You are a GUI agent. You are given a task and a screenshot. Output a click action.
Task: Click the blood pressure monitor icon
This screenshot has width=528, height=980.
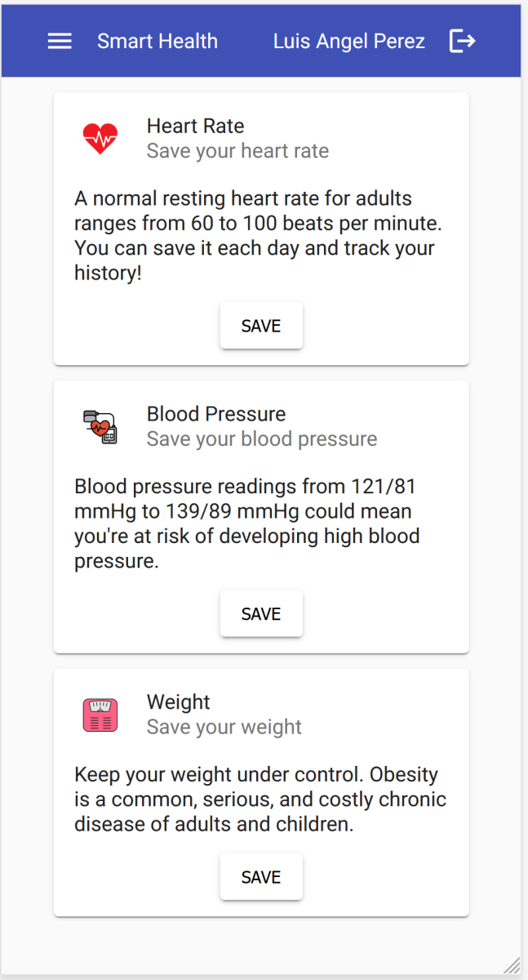[100, 426]
